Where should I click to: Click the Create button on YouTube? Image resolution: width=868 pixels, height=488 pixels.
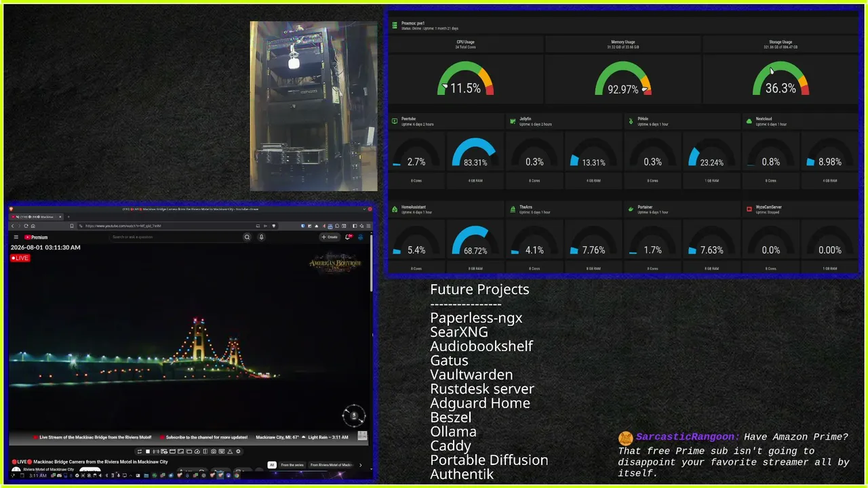coord(330,237)
